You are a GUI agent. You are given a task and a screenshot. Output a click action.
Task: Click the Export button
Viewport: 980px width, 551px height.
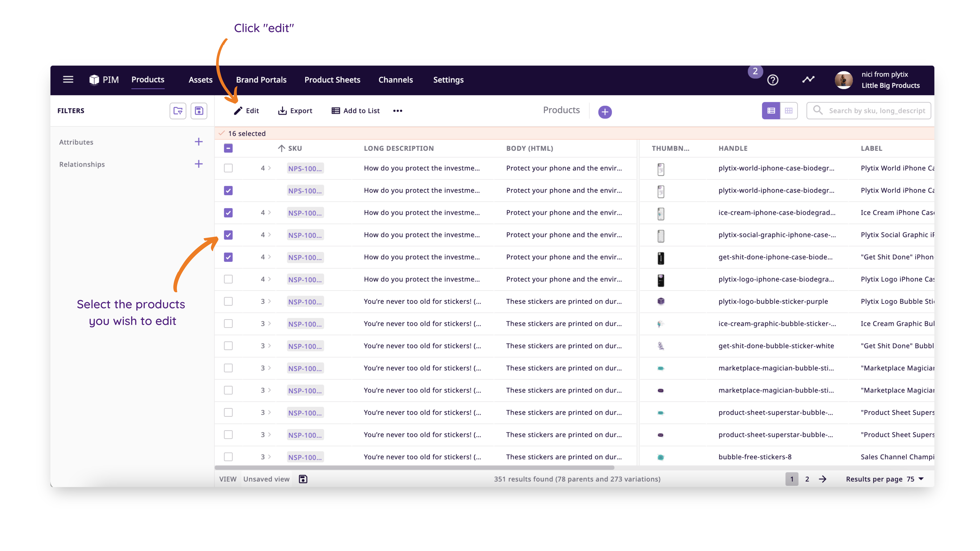(295, 111)
